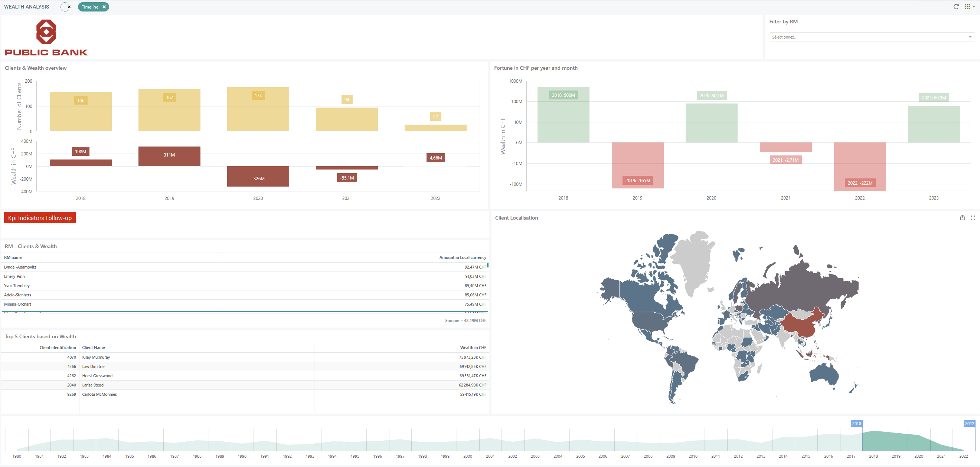The width and height of the screenshot is (980, 467).
Task: Expand the chevron next to grid icon
Action: pyautogui.click(x=974, y=7)
